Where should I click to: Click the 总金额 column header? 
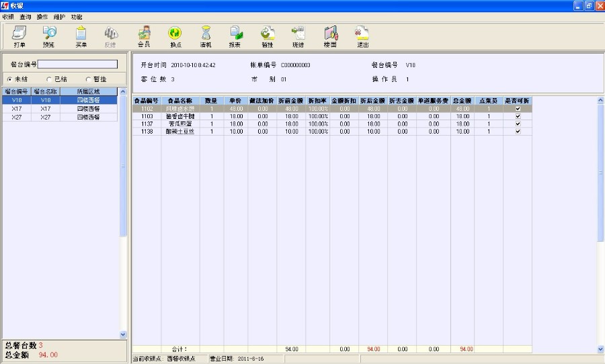(x=462, y=101)
